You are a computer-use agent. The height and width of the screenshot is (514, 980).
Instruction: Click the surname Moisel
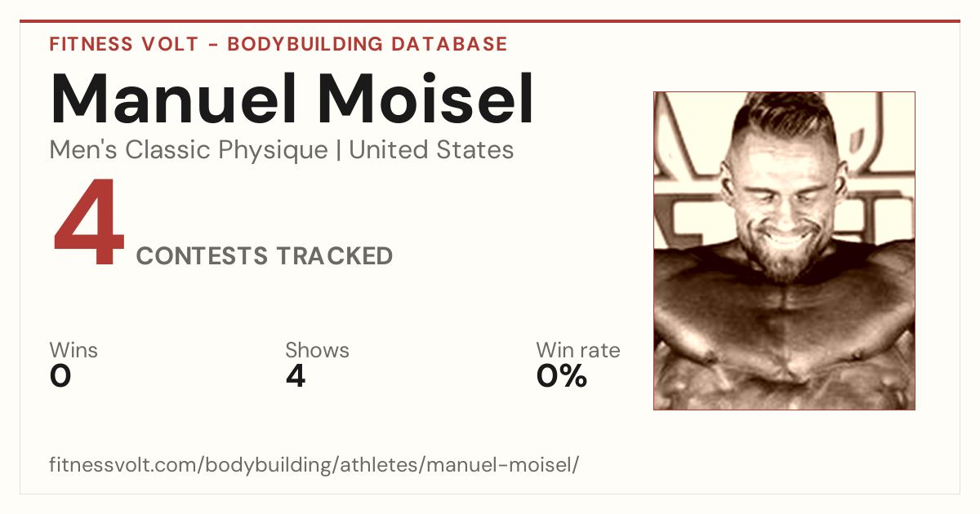tap(427, 99)
